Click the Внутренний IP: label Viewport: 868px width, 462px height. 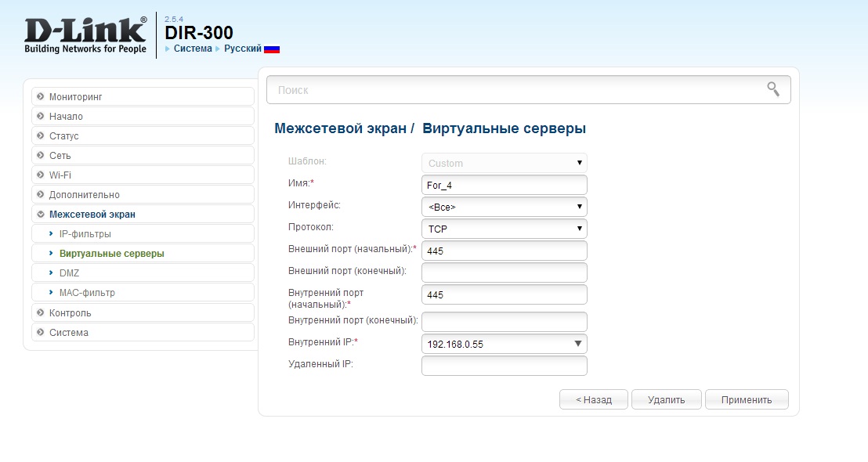pyautogui.click(x=323, y=342)
